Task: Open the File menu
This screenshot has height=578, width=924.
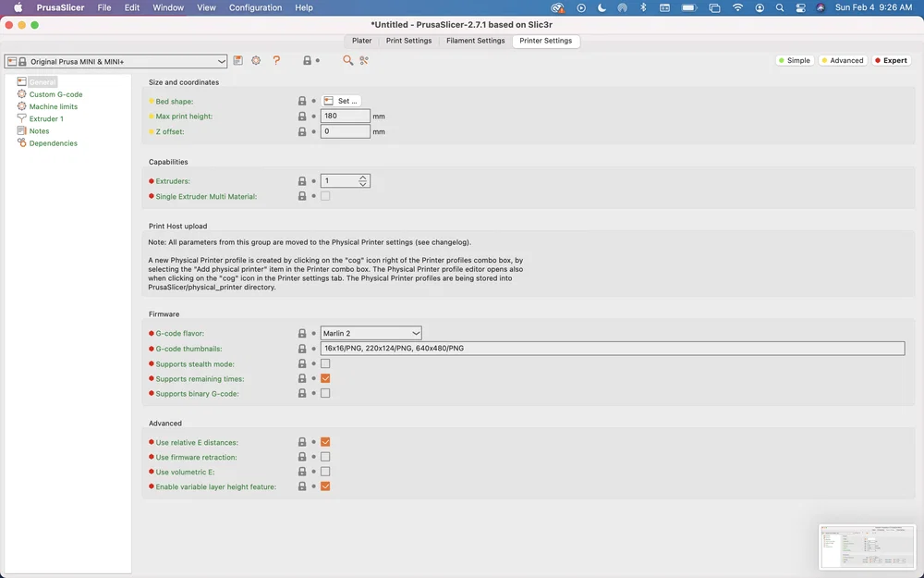Action: click(x=104, y=7)
